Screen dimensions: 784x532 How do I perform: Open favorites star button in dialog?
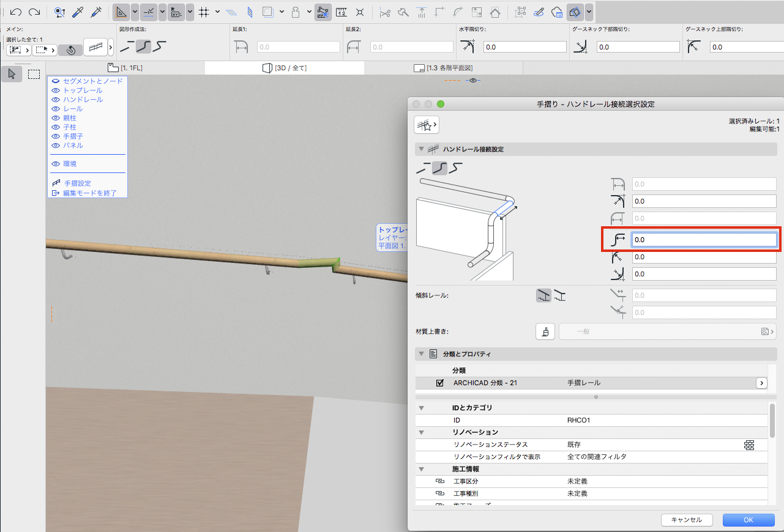coord(426,124)
